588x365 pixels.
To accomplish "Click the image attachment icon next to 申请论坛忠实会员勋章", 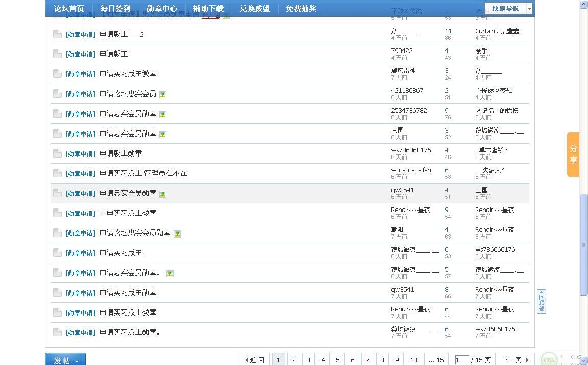I will point(177,233).
